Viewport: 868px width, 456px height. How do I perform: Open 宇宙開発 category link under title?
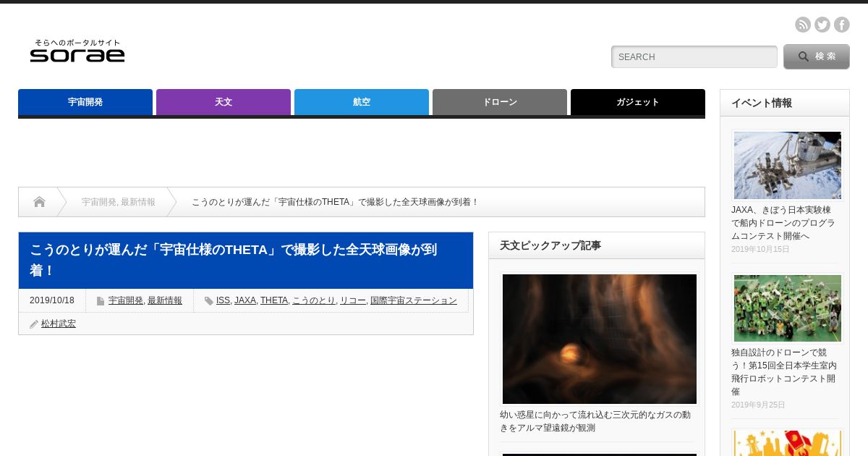[x=126, y=300]
